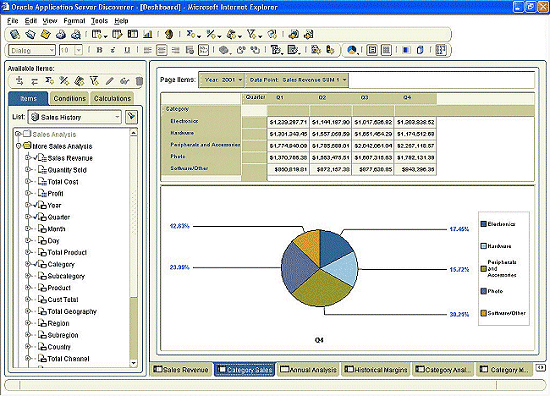Click align center icon in format toolbar
The width and height of the screenshot is (550, 396).
pyautogui.click(x=161, y=50)
